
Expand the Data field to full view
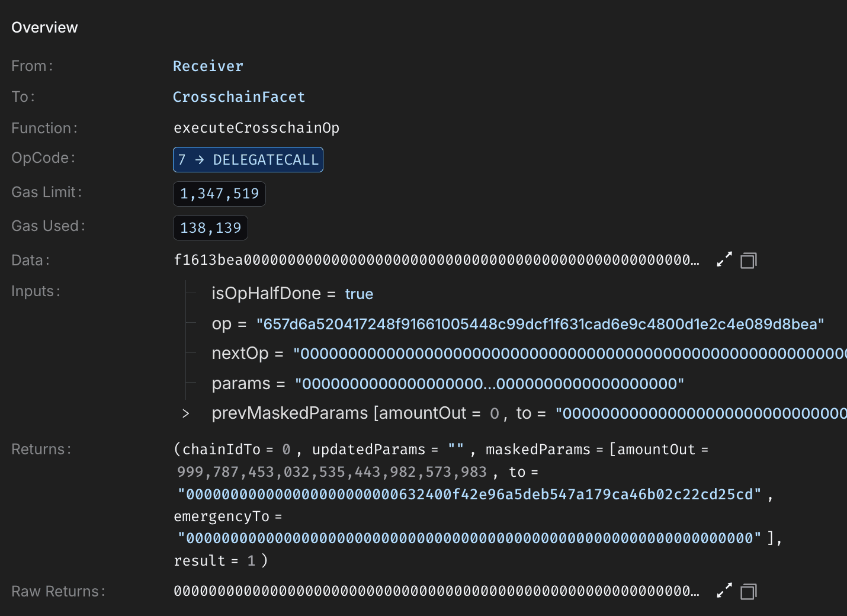click(x=724, y=259)
